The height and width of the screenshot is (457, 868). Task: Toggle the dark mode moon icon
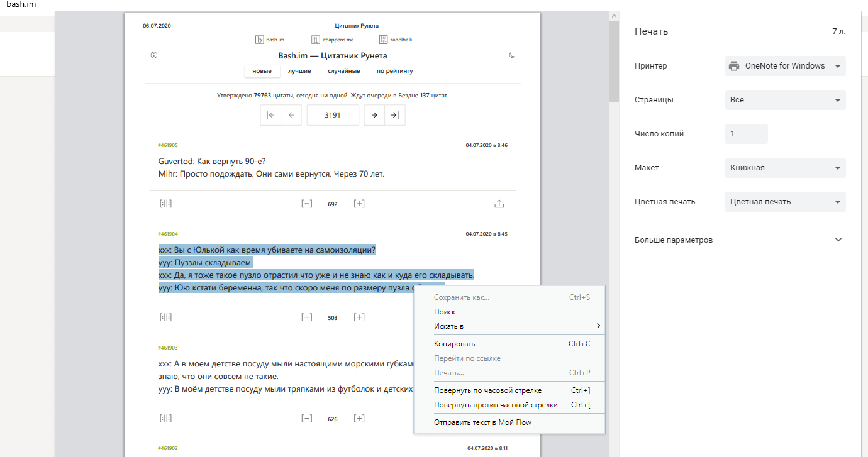(512, 55)
